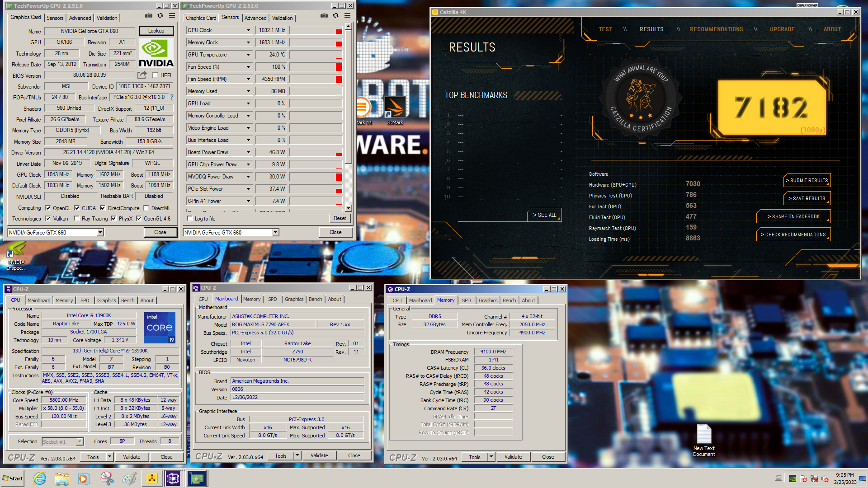Open the SPD tab in CPU-Z CPU window
The image size is (868, 488).
85,300
